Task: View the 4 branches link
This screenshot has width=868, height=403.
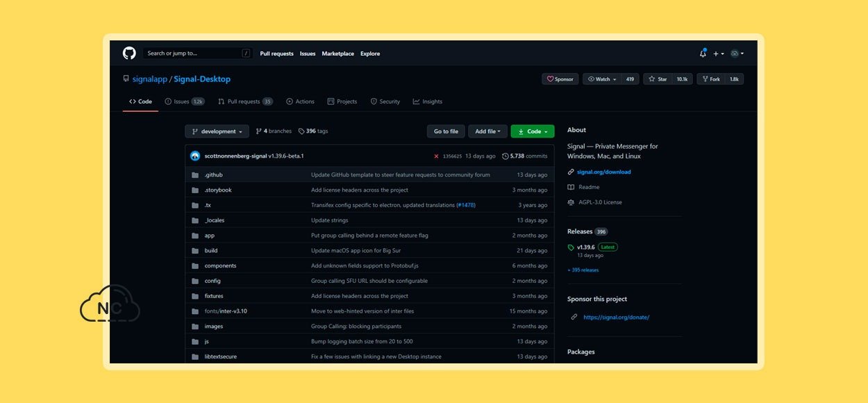Action: pos(274,131)
